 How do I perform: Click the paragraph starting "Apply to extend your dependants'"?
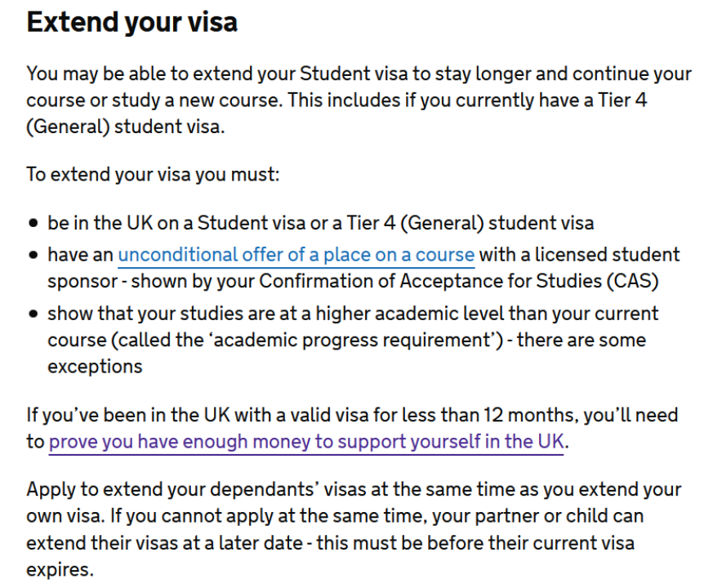(x=353, y=516)
